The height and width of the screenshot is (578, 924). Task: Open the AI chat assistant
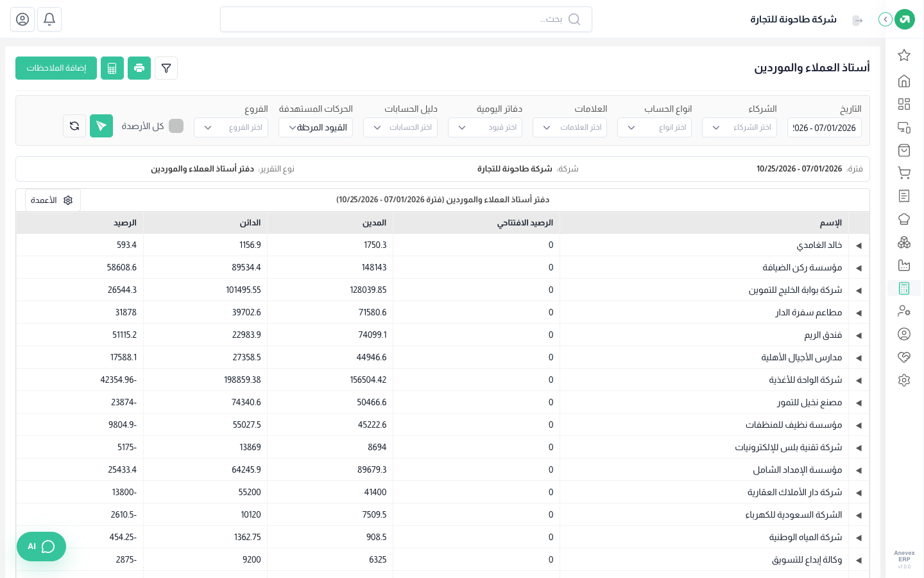tap(41, 547)
